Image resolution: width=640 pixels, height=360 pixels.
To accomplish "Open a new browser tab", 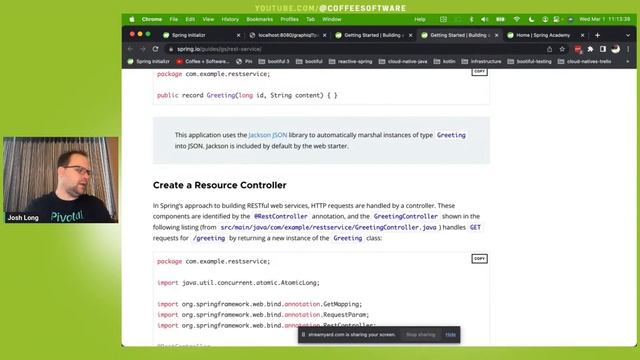I will point(597,36).
